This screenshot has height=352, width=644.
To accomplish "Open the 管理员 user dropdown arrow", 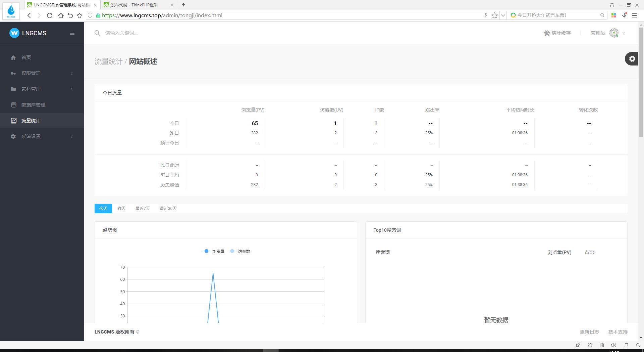I will pos(624,33).
